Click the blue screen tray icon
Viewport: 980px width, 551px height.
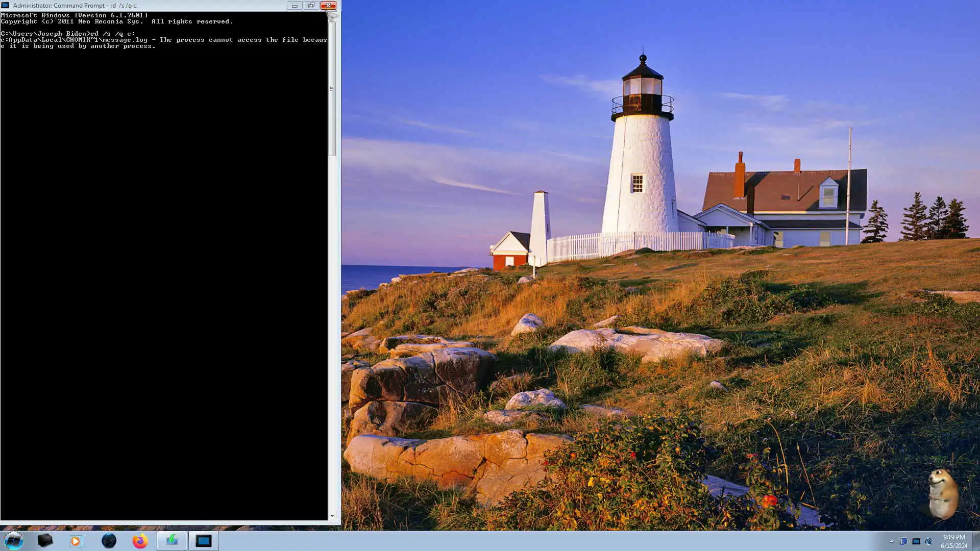[916, 541]
